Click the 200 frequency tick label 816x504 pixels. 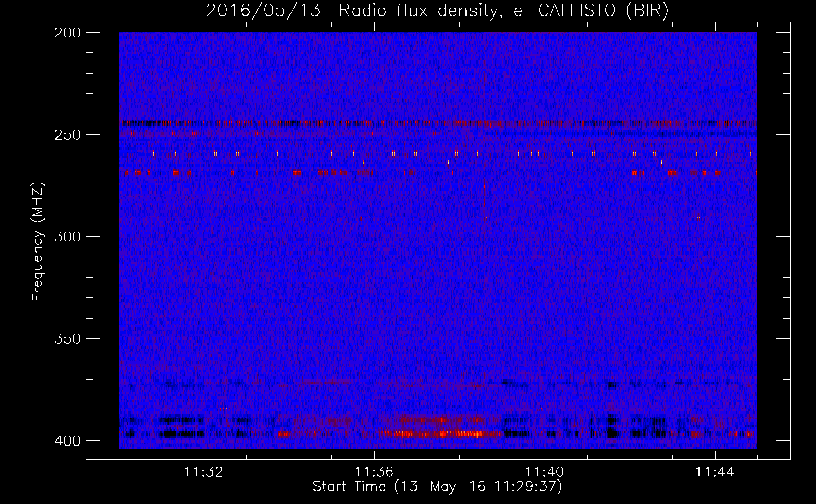[67, 33]
